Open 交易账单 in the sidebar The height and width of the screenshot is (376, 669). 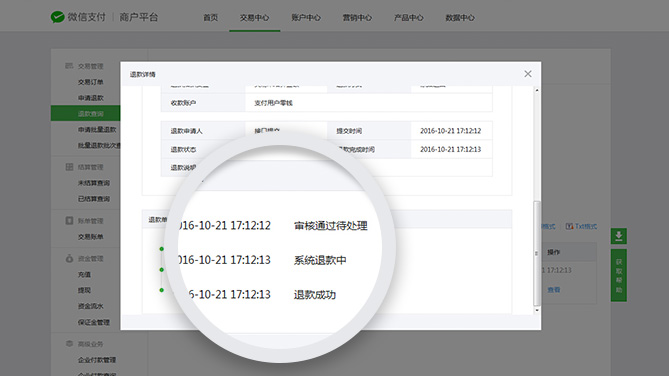90,236
